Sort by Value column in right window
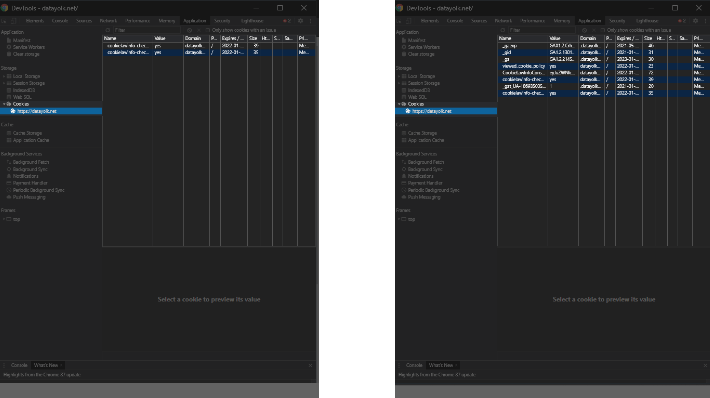Screen dimensions: 710x398 click(x=563, y=38)
